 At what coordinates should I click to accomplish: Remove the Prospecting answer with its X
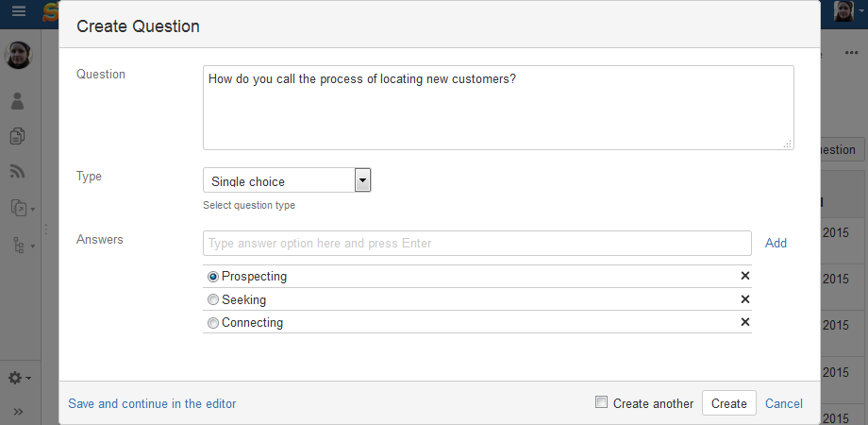744,277
